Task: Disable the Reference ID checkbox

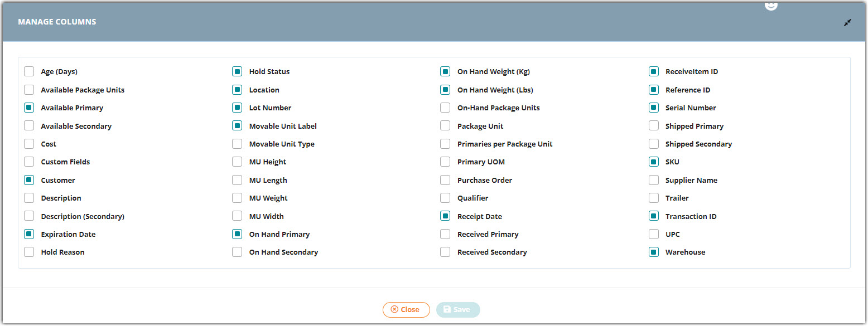Action: (654, 90)
